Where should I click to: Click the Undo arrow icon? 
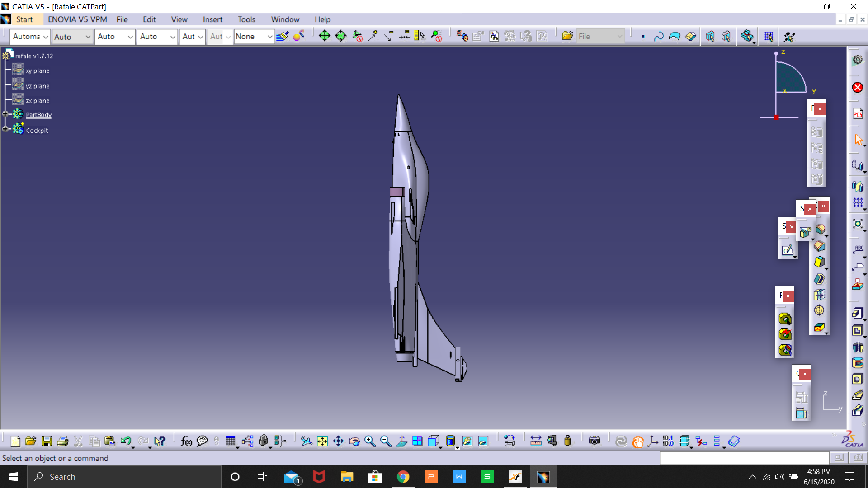pyautogui.click(x=126, y=441)
